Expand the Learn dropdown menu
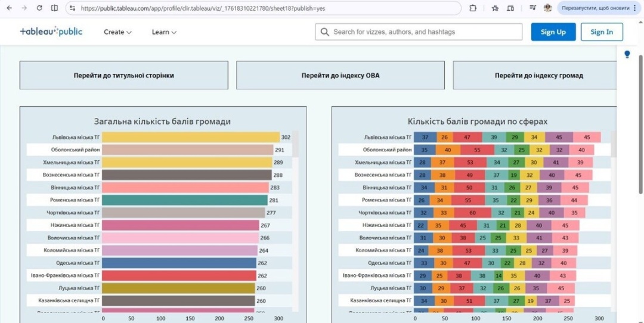Viewport: 644px width, 323px height. [164, 32]
